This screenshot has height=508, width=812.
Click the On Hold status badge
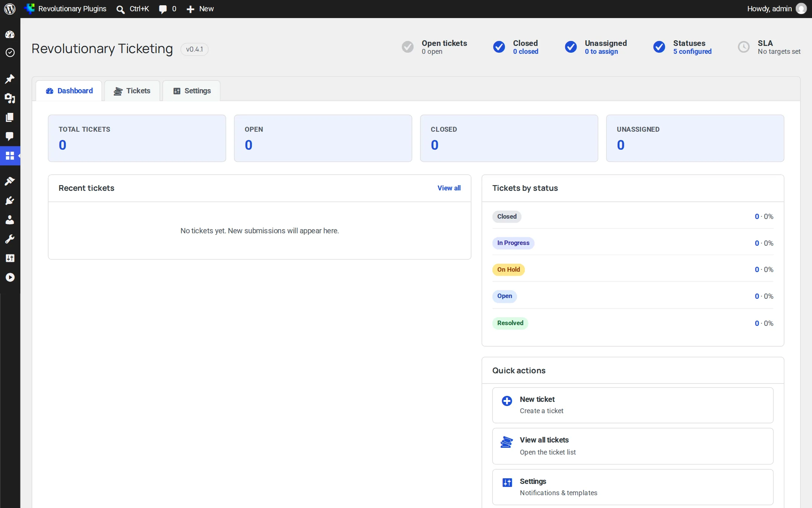pos(508,269)
